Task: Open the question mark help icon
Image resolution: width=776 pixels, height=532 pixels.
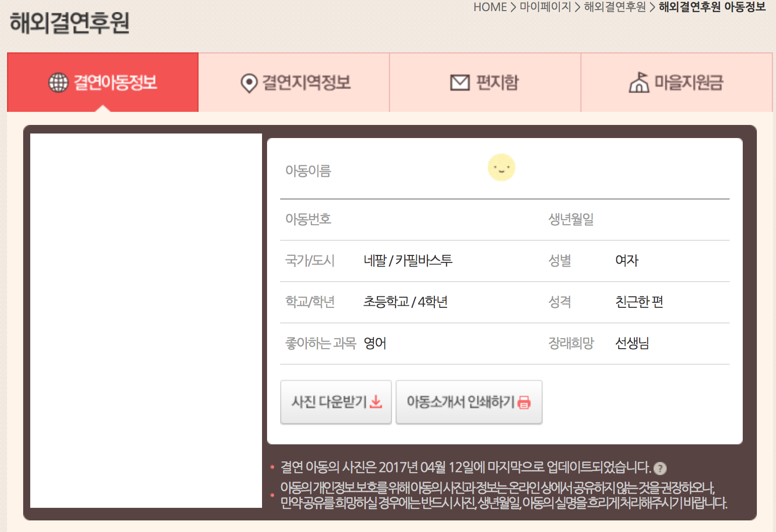Action: (660, 469)
